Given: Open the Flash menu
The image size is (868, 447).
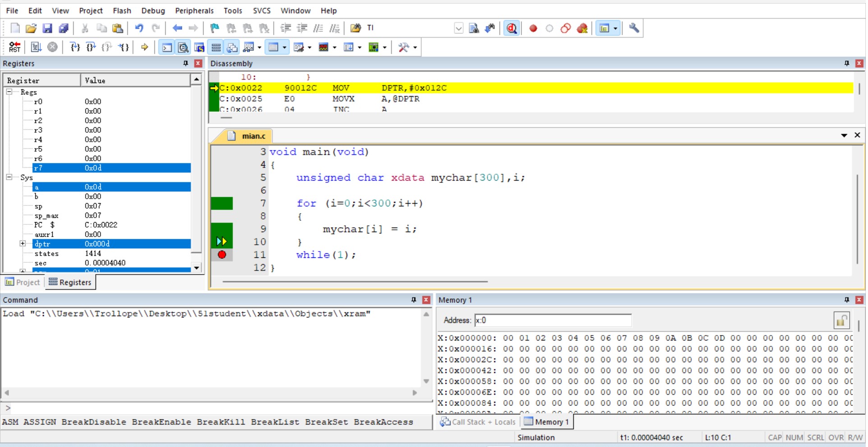Looking at the screenshot, I should pyautogui.click(x=122, y=10).
